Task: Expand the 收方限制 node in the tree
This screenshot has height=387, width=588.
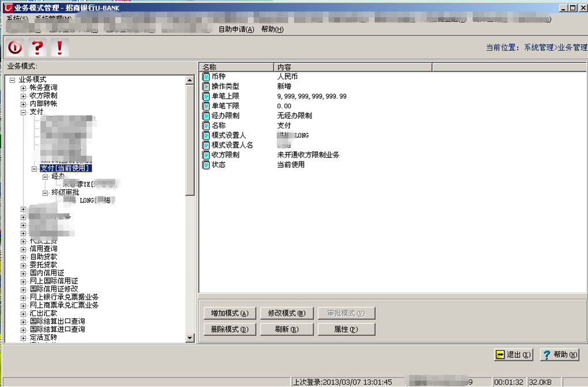Action: click(23, 96)
